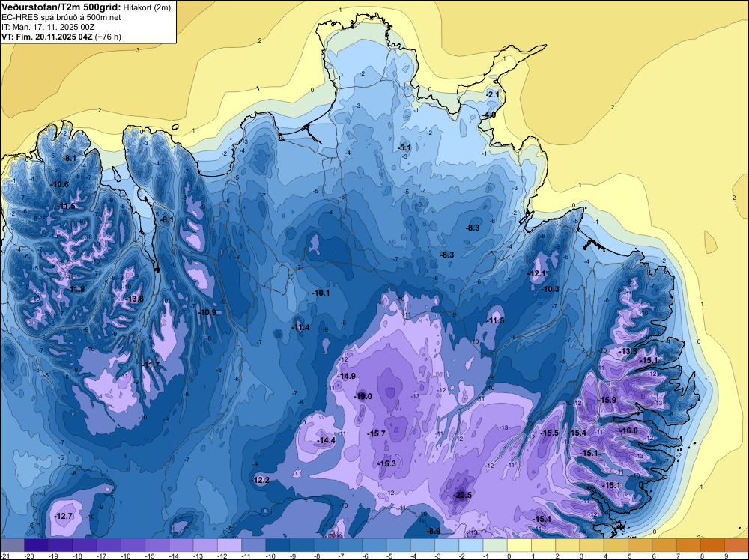Click the legend swatch labeled -14

[181, 545]
